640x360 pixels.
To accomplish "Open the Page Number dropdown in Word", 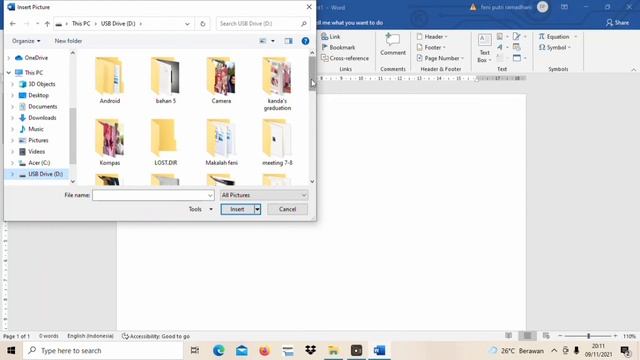I will coord(440,58).
